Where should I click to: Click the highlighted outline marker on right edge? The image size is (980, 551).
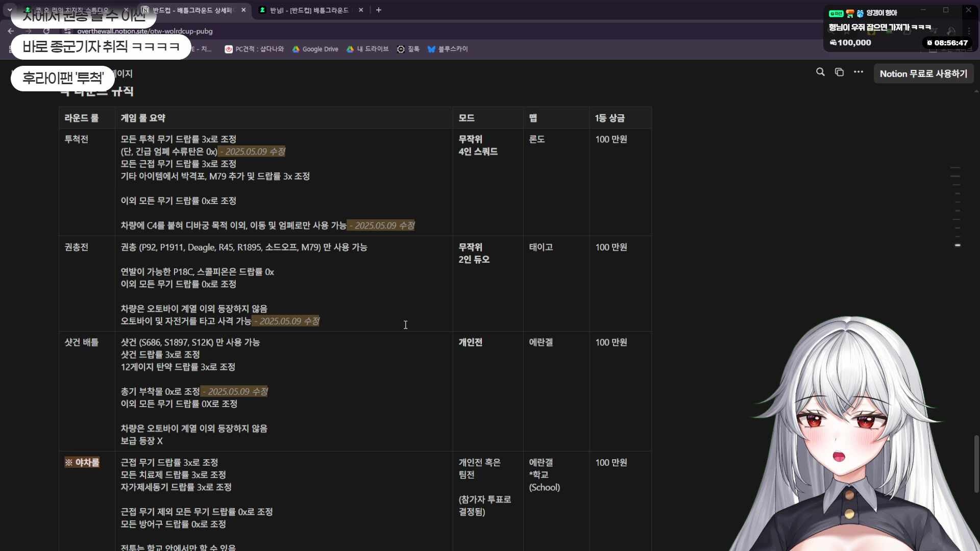[x=958, y=245]
